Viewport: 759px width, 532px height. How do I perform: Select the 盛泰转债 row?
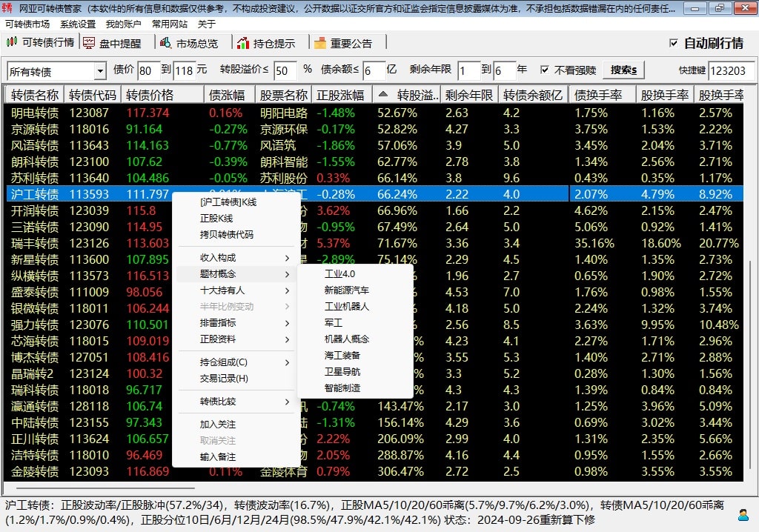point(375,292)
